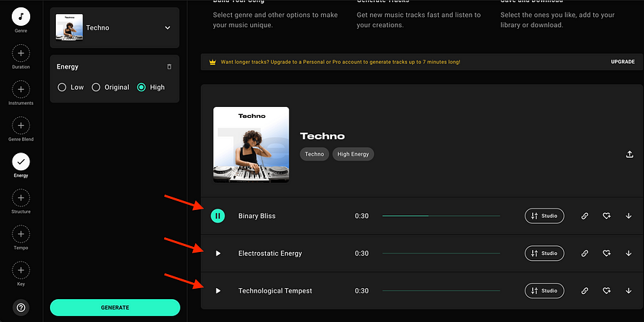Add Technological Tempest to favorites
Viewport: 644px width, 322px height.
point(606,291)
